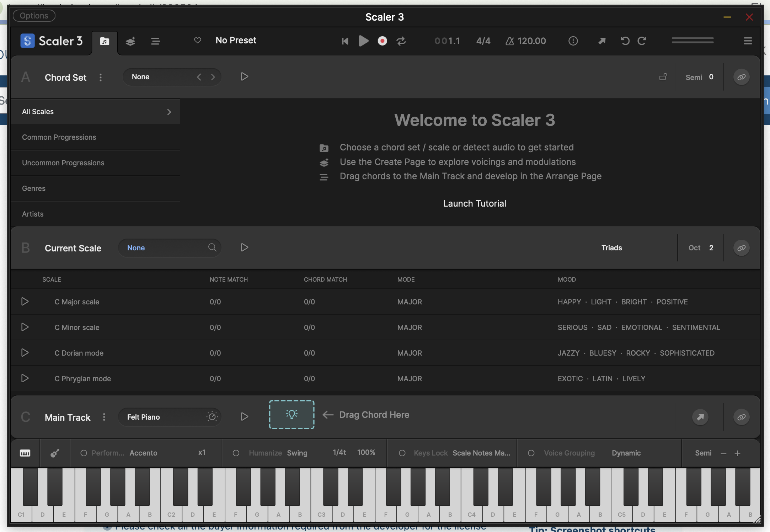Click the lightbulb chord suggestion box
The image size is (770, 532).
(x=292, y=414)
